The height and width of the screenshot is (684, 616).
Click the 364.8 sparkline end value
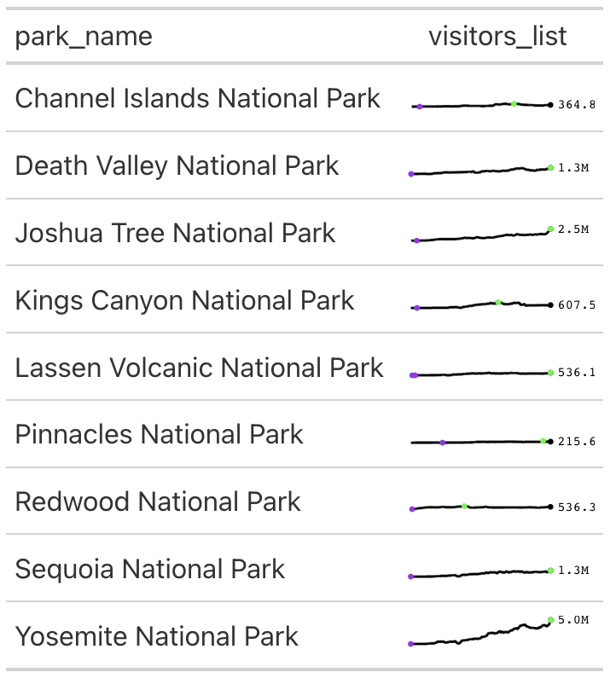point(576,105)
